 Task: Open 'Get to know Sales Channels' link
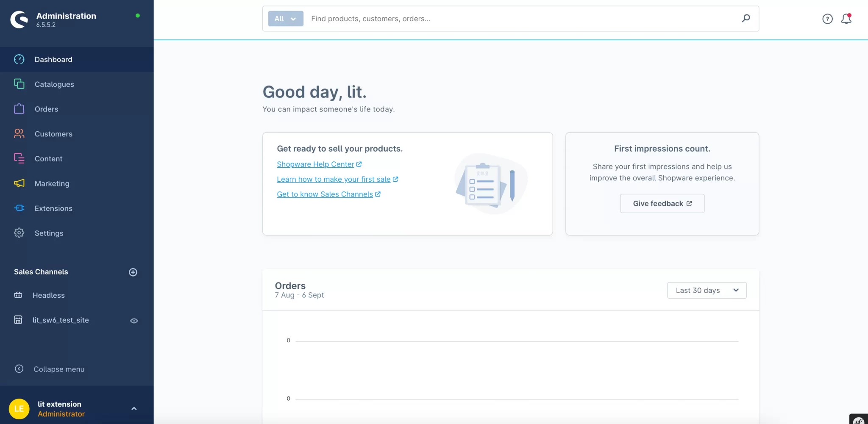click(325, 194)
